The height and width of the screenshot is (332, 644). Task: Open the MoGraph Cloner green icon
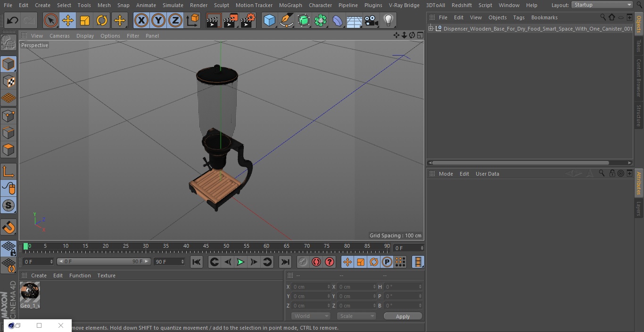(x=321, y=20)
